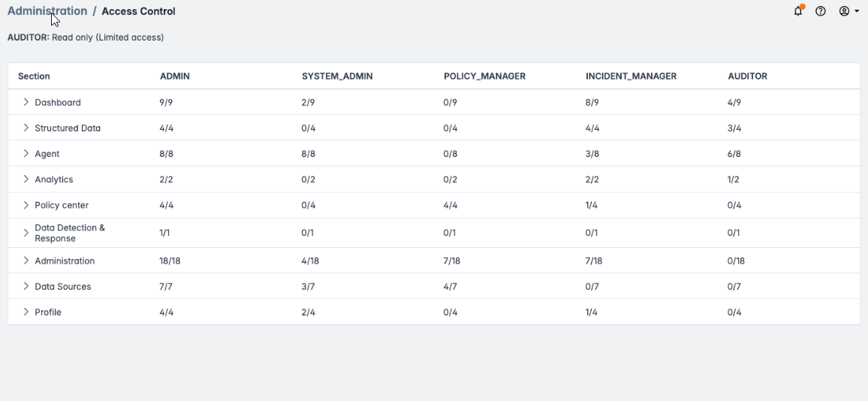Select the AUDITOR column header
Image resolution: width=868 pixels, height=401 pixels.
point(747,76)
